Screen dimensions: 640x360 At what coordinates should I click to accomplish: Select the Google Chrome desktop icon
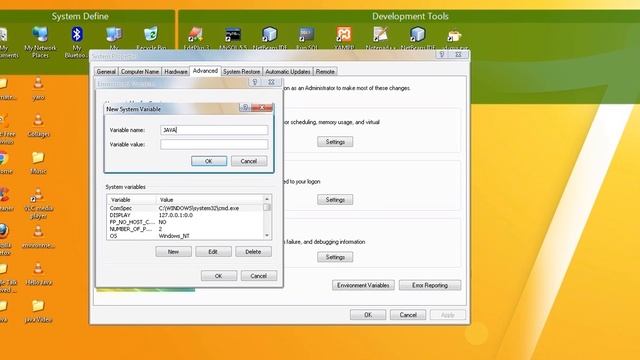click(x=4, y=163)
